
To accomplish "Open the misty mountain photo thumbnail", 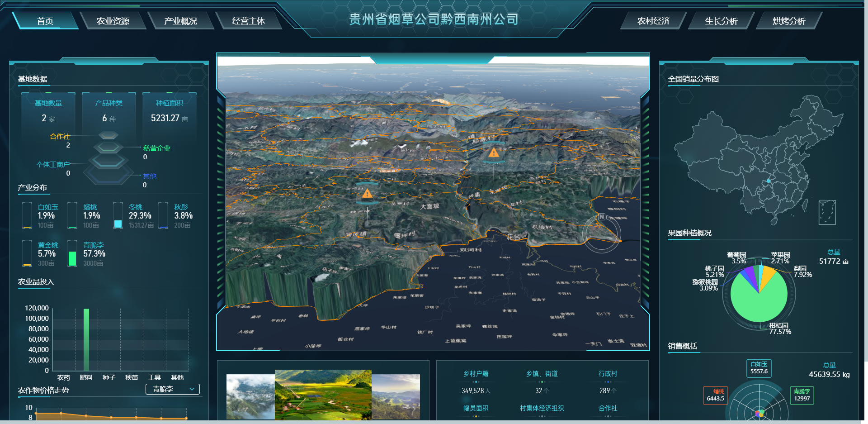I will 250,397.
